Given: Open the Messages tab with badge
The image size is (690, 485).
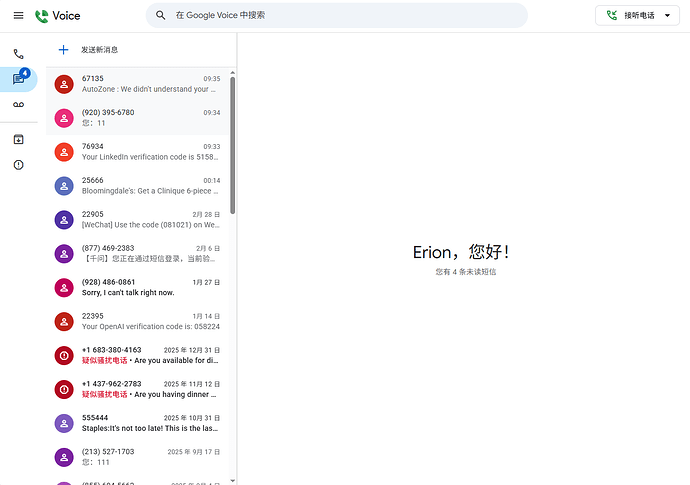Looking at the screenshot, I should [18, 79].
